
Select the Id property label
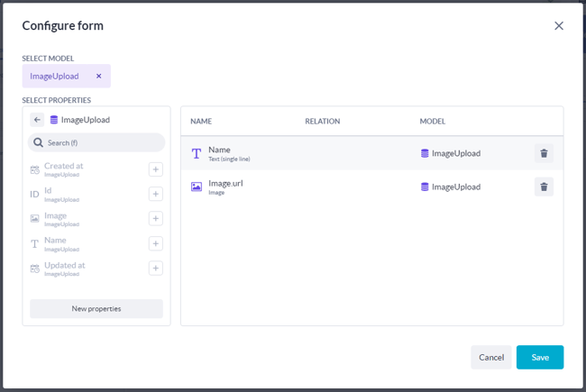pos(48,190)
